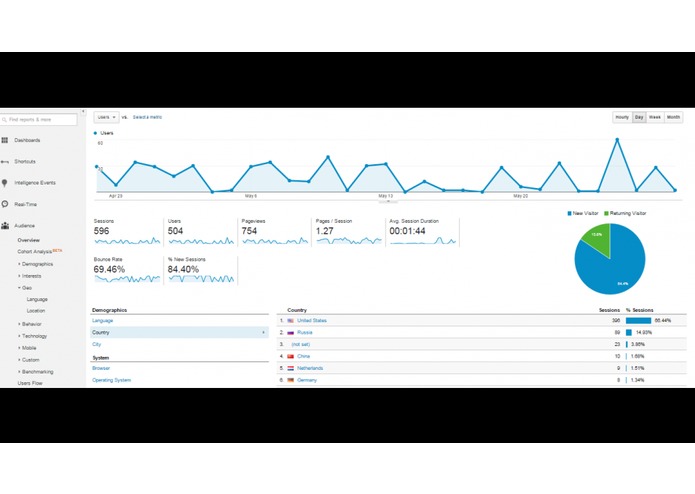Image resolution: width=695 pixels, height=494 pixels.
Task: Click the Sessions 596 metric sparkline
Action: click(127, 241)
